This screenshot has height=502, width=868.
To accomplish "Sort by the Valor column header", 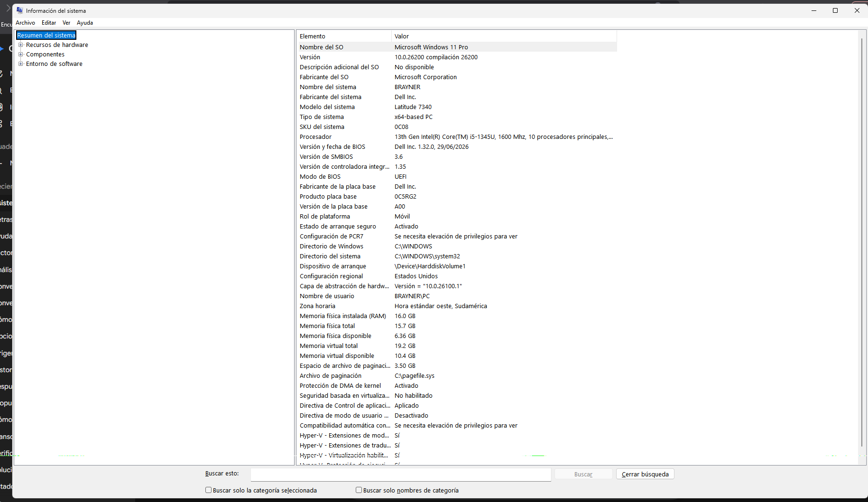I will point(504,36).
